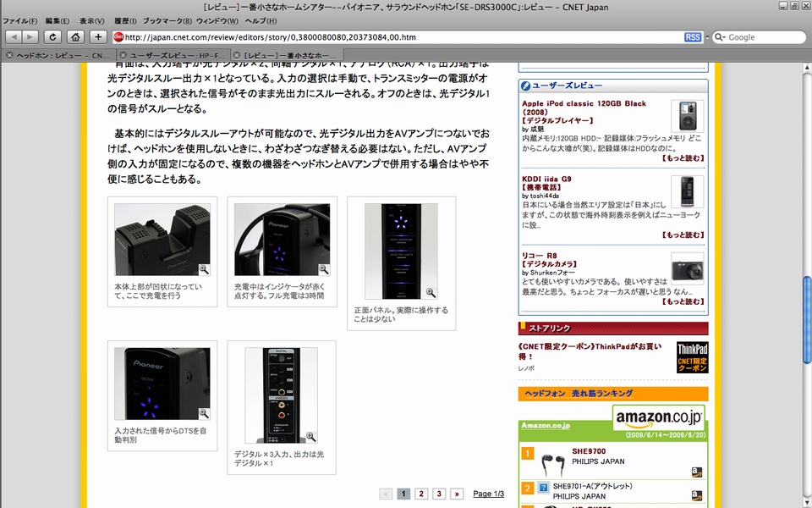The height and width of the screenshot is (508, 812).
Task: Enlarge the DTS decode photo via magnifier
Action: pyautogui.click(x=204, y=414)
